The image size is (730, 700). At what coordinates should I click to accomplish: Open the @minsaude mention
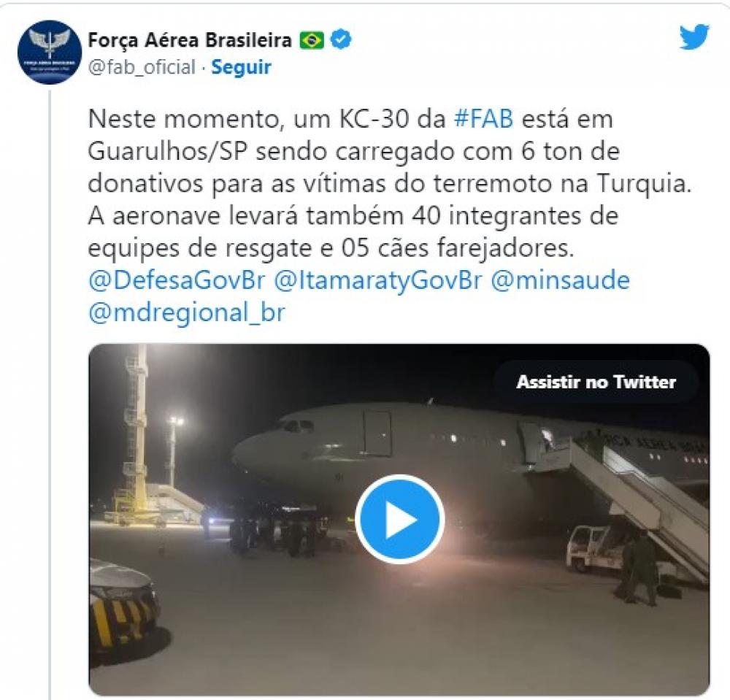tap(561, 280)
